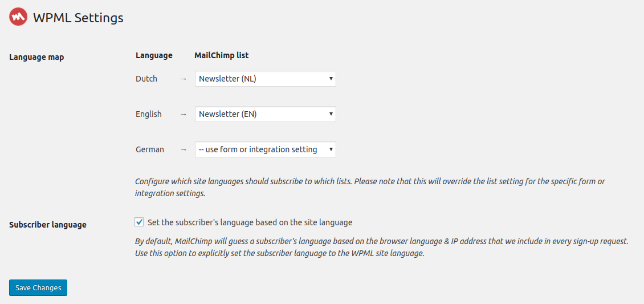Click the Subscriber language section label

(x=48, y=225)
